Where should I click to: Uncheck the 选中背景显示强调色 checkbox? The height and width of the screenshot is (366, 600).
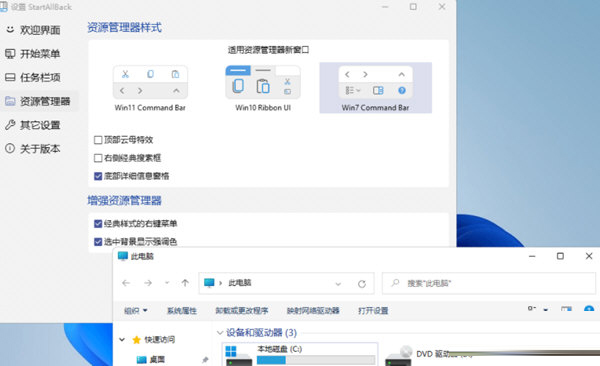[98, 242]
